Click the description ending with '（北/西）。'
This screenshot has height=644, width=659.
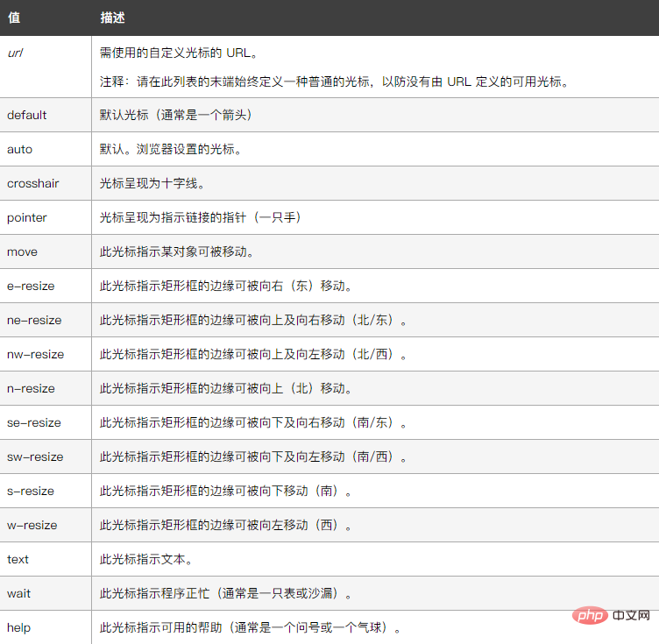tap(253, 354)
